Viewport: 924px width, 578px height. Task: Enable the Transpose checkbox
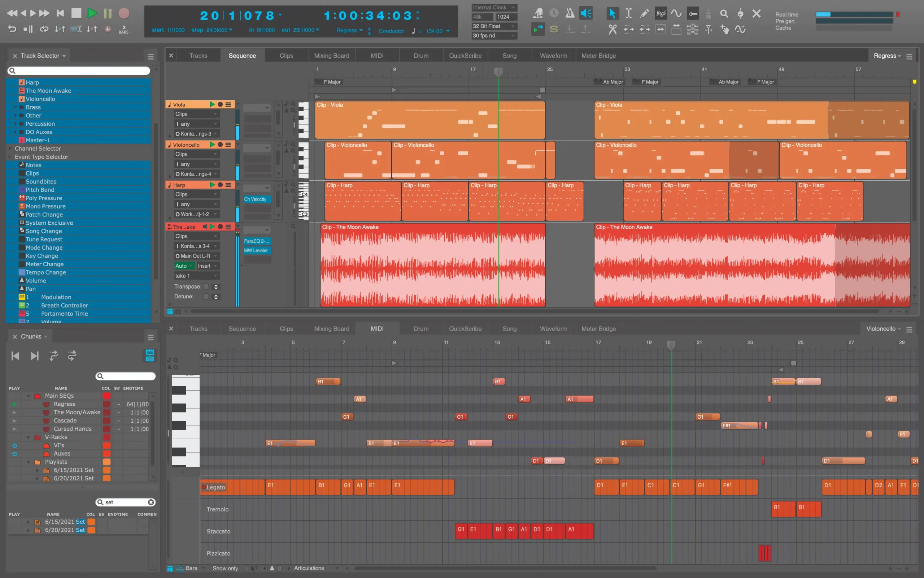tap(206, 287)
